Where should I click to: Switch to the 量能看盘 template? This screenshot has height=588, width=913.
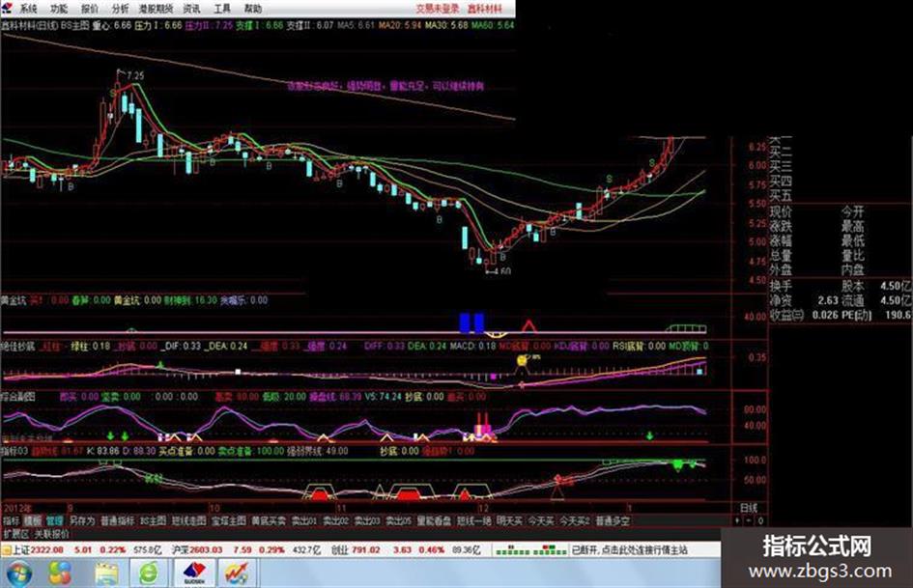coord(435,520)
